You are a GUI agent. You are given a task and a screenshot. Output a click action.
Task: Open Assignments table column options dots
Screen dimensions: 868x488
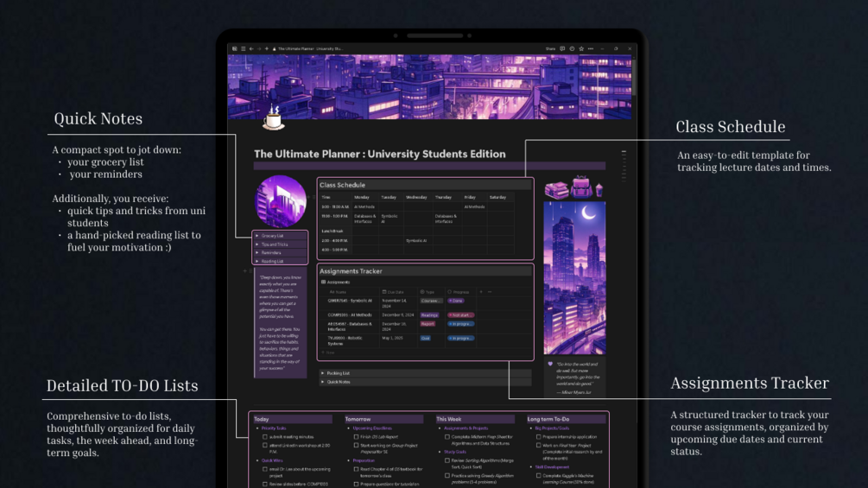coord(490,292)
